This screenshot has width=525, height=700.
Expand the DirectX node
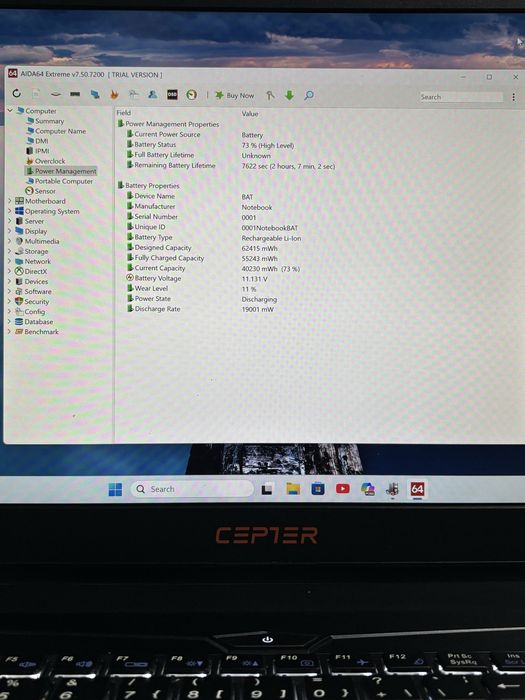9,271
